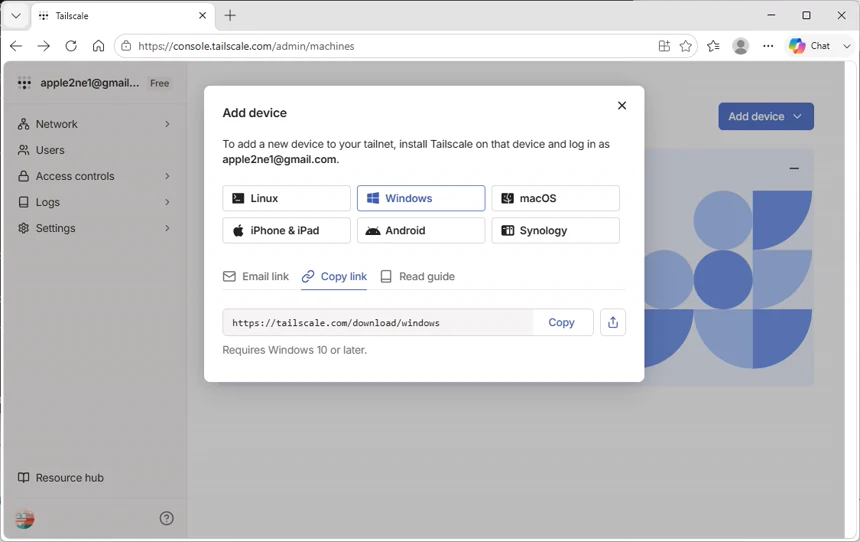The height and width of the screenshot is (542, 860).
Task: Open the Add device dropdown button
Action: [766, 116]
